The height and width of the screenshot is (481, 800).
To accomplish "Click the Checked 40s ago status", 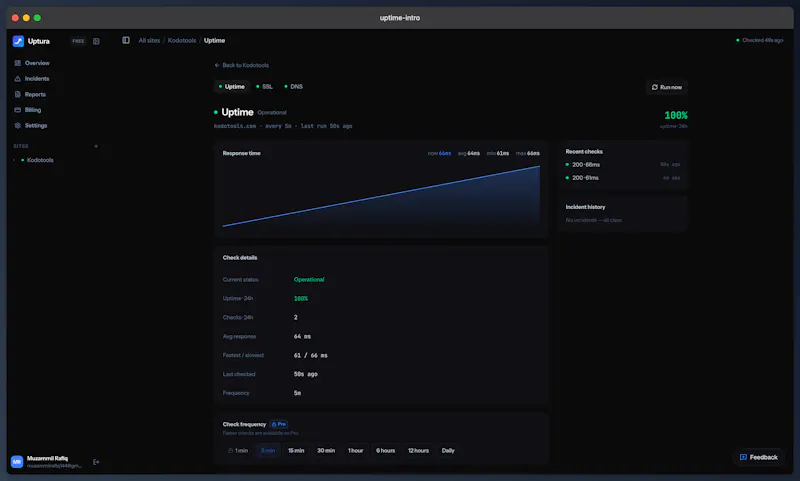I will coord(760,40).
